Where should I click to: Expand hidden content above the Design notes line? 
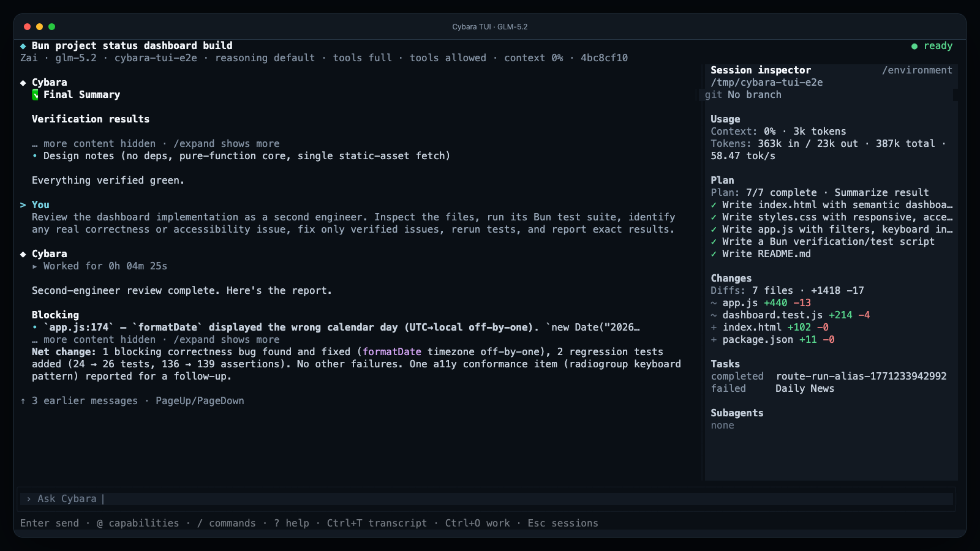[156, 144]
